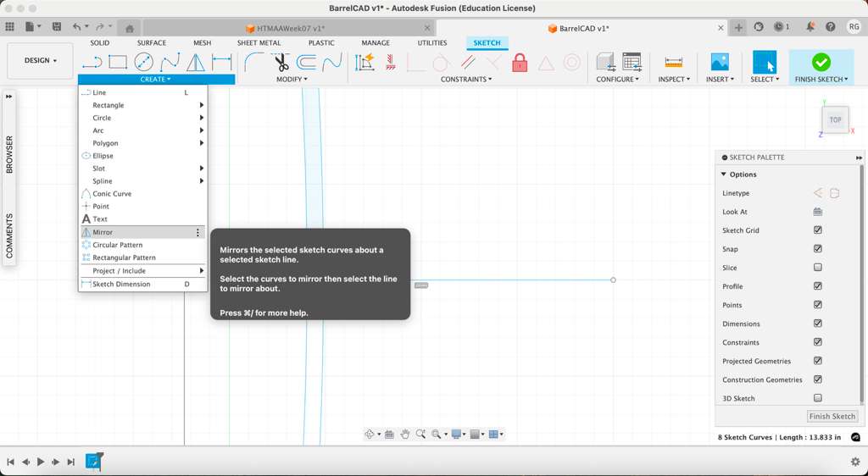The width and height of the screenshot is (868, 476).
Task: Switch to the SHEET METAL tab
Action: coord(259,43)
